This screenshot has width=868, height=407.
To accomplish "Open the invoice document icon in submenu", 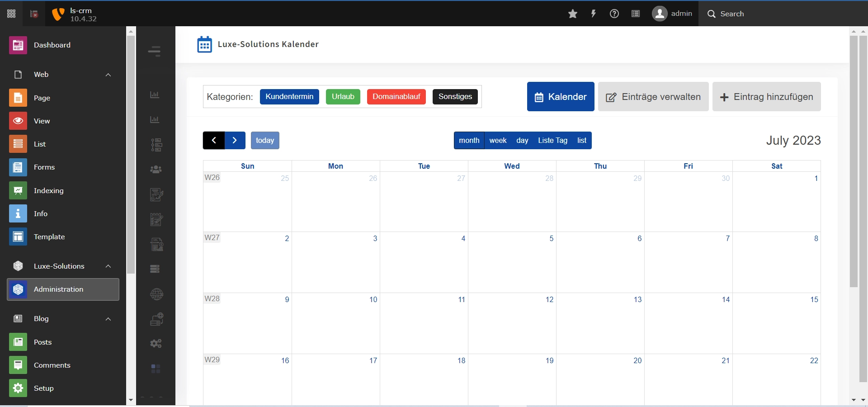I will click(156, 245).
